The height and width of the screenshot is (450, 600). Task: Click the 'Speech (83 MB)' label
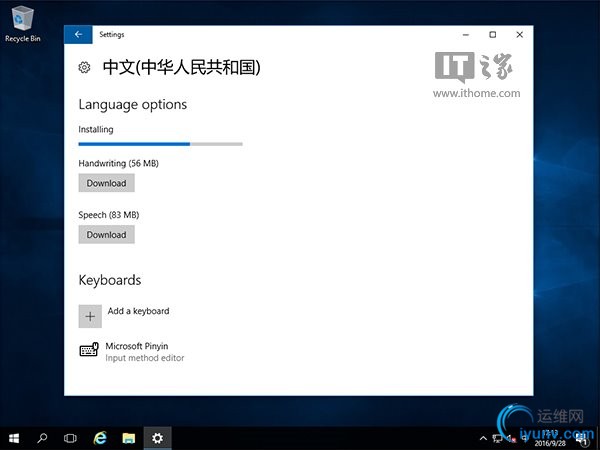[x=109, y=215]
